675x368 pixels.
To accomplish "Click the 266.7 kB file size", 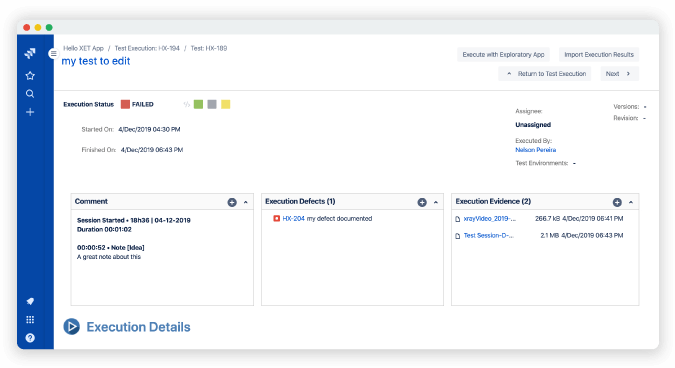I will 547,219.
